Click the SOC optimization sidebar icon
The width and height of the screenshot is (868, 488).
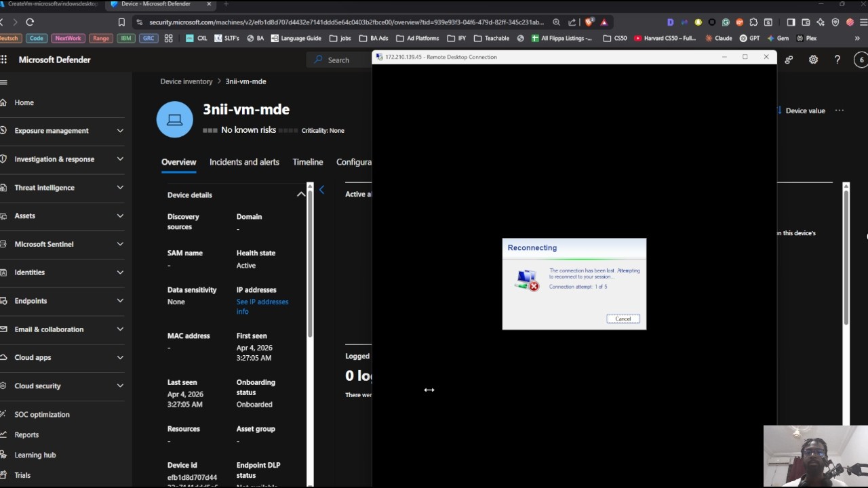pos(3,414)
